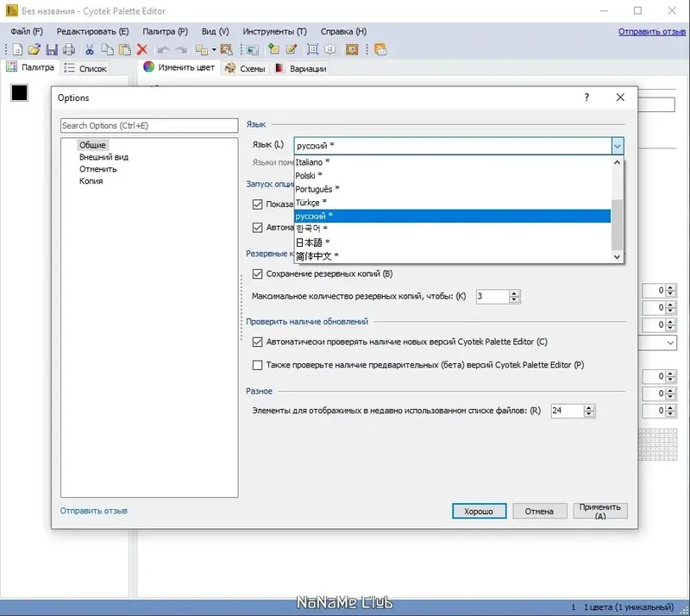The width and height of the screenshot is (690, 616).
Task: Open the Палитра (P) menu
Action: click(165, 32)
